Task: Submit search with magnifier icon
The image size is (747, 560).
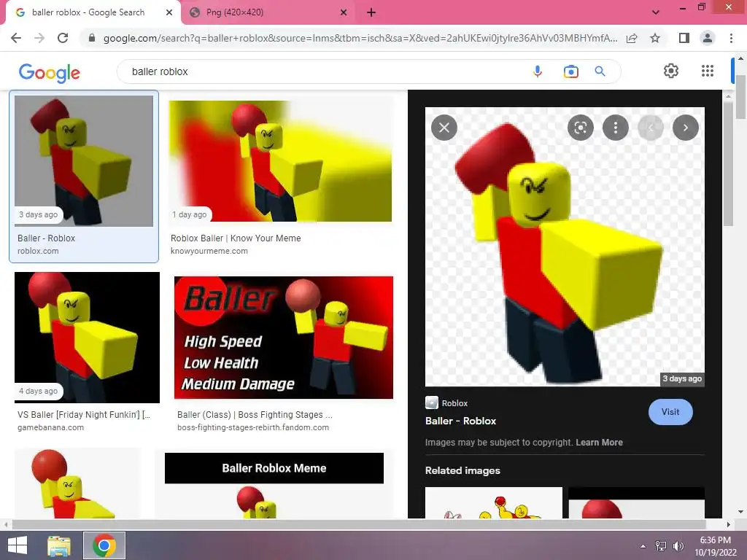Action: click(x=600, y=71)
